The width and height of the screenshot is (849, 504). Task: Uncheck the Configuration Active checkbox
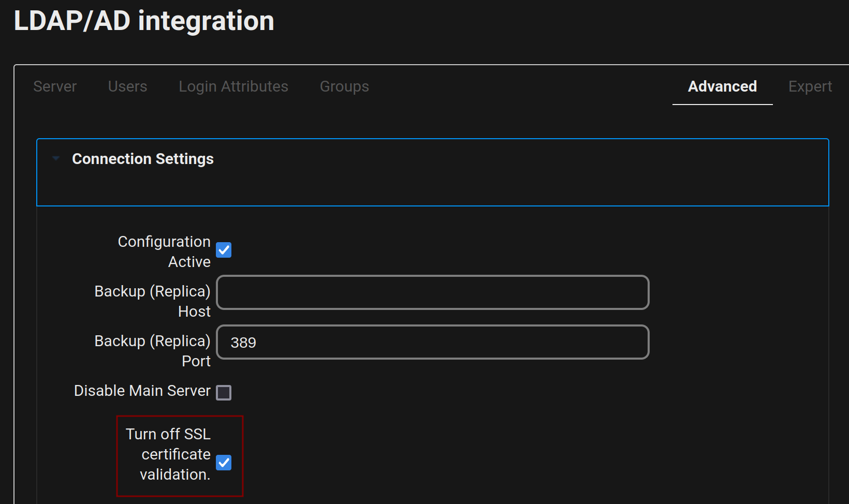pos(224,250)
